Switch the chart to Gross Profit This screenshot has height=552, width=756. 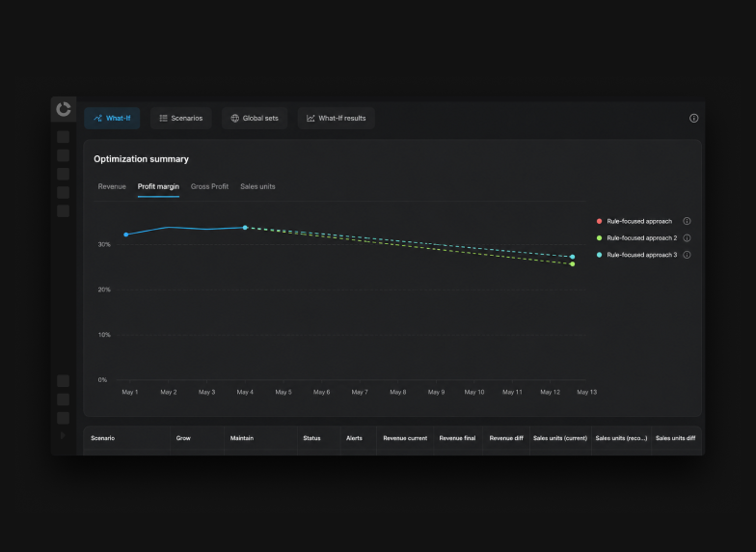tap(209, 187)
